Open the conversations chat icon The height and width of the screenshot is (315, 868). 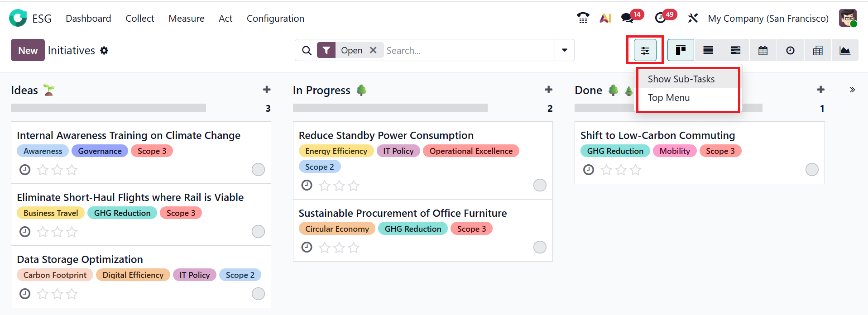tap(627, 18)
